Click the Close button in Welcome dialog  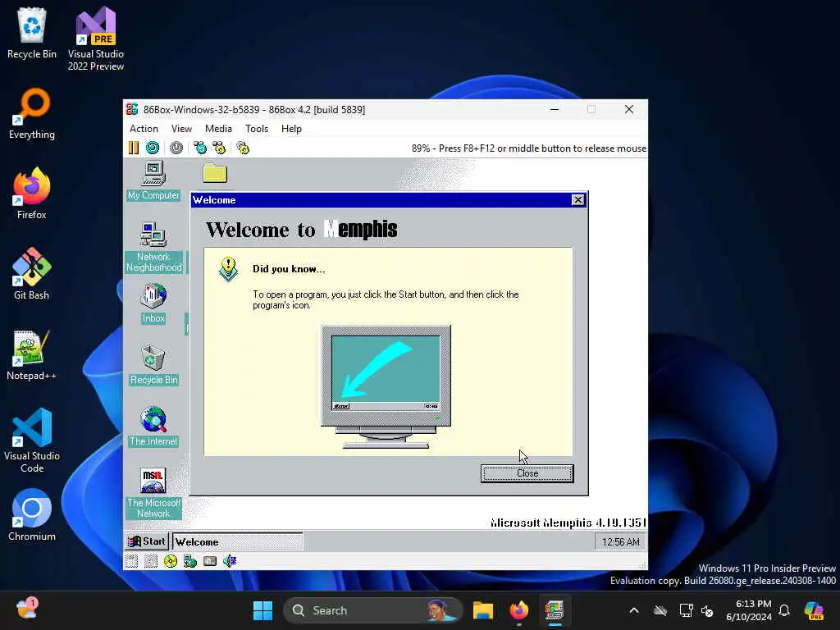[x=527, y=473]
